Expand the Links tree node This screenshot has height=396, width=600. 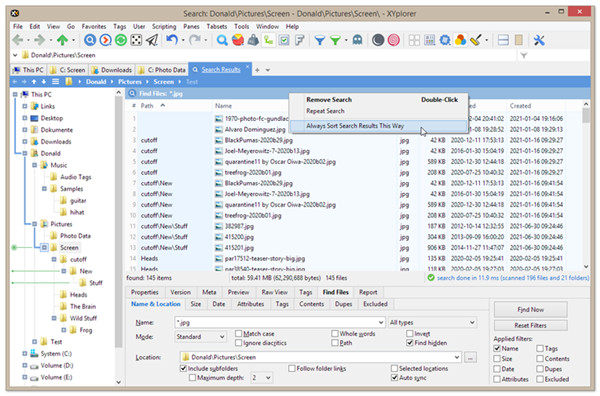pyautogui.click(x=25, y=106)
